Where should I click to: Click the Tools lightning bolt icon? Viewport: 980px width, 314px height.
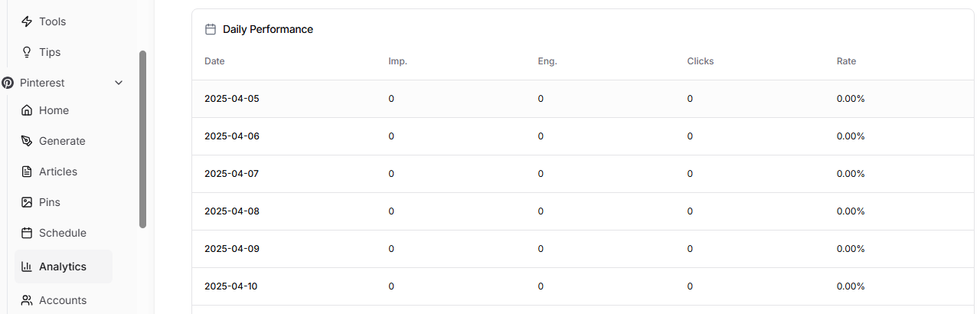click(x=27, y=21)
